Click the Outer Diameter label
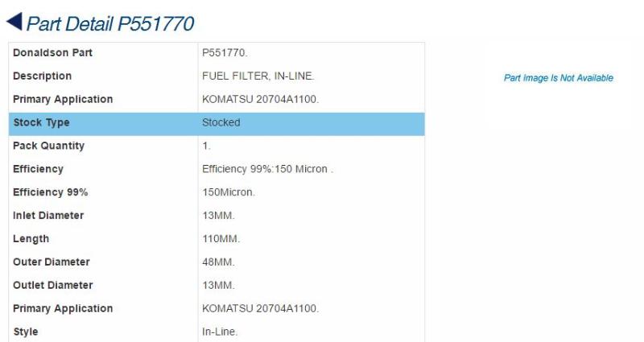The image size is (644, 342). tap(51, 262)
